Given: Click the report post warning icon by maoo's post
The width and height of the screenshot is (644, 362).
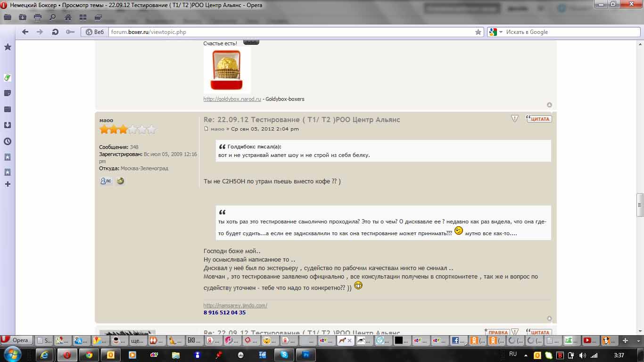Looking at the screenshot, I should 515,119.
